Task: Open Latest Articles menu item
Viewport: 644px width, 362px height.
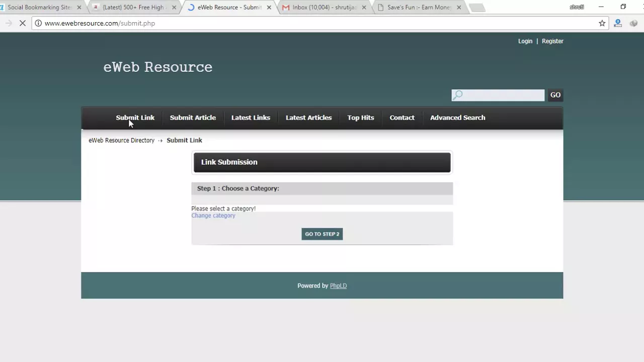Action: (308, 118)
